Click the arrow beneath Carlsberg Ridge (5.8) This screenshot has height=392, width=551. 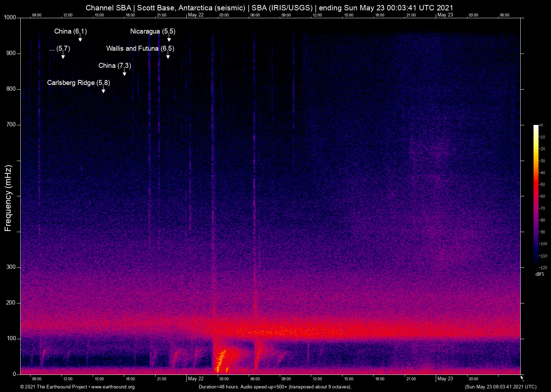click(103, 90)
